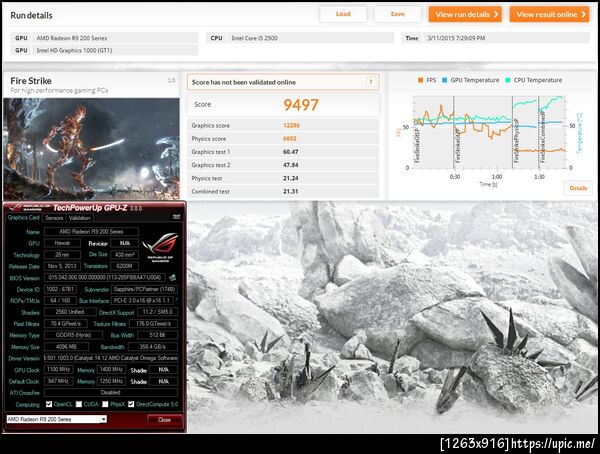
Task: Click the Graphics score value 12286
Action: (x=291, y=125)
